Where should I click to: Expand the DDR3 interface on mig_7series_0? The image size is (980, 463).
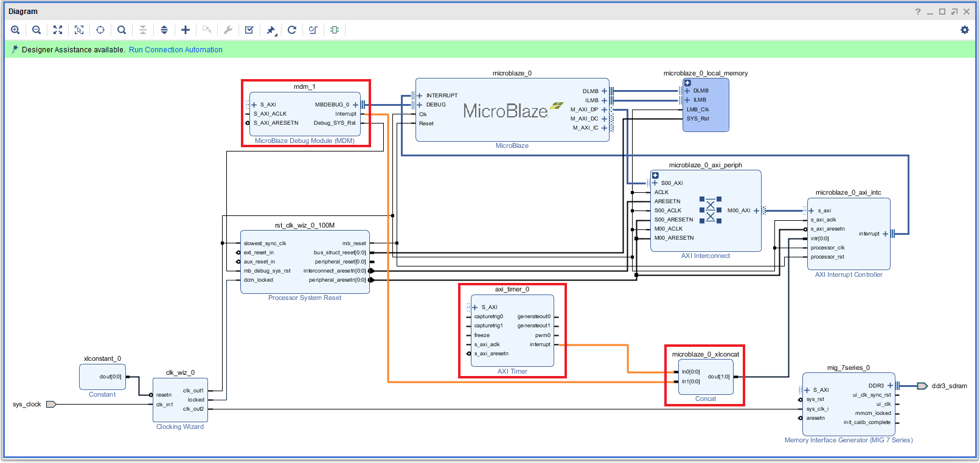[x=890, y=386]
